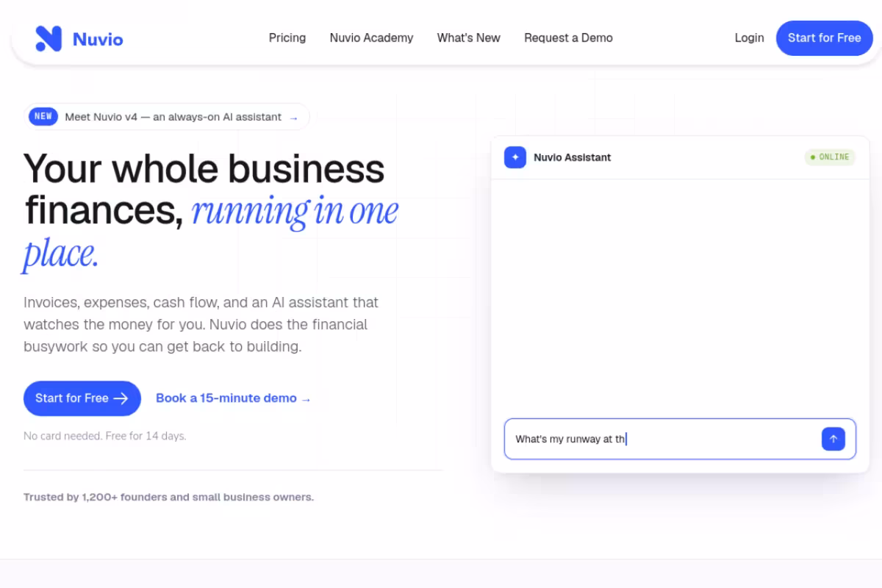The width and height of the screenshot is (882, 588).
Task: Go to What's New
Action: coord(469,37)
